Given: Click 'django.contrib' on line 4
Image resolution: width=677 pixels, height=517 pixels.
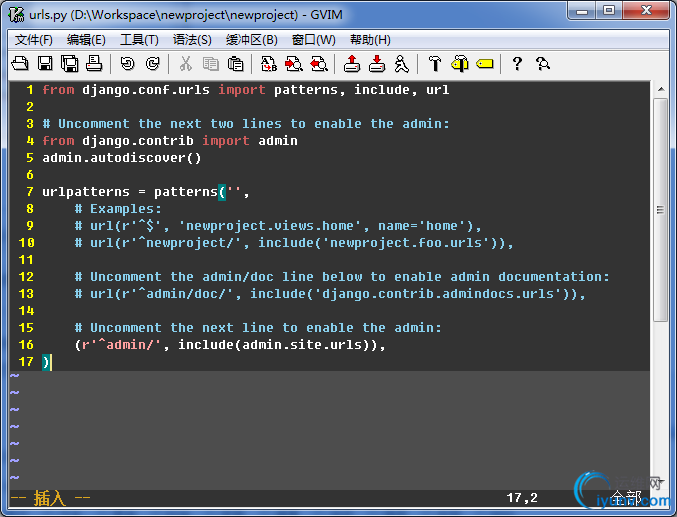Looking at the screenshot, I should tap(138, 141).
